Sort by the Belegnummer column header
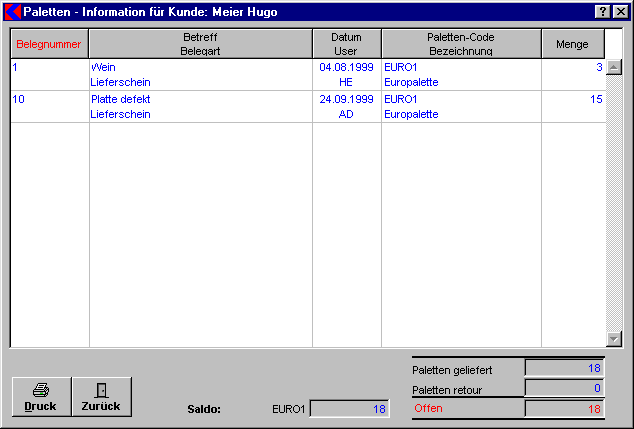The width and height of the screenshot is (634, 429). (49, 44)
